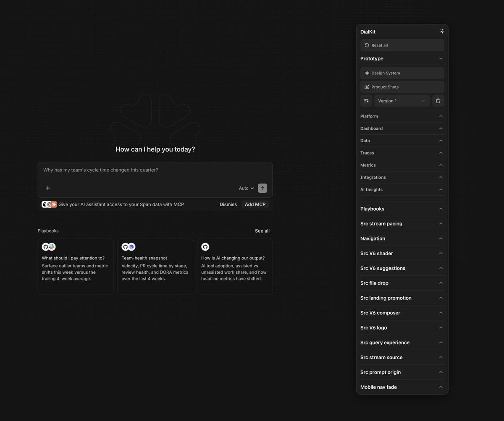Click the clipboard copy icon beside Version 1
Viewport: 504px width, 421px height.
438,101
